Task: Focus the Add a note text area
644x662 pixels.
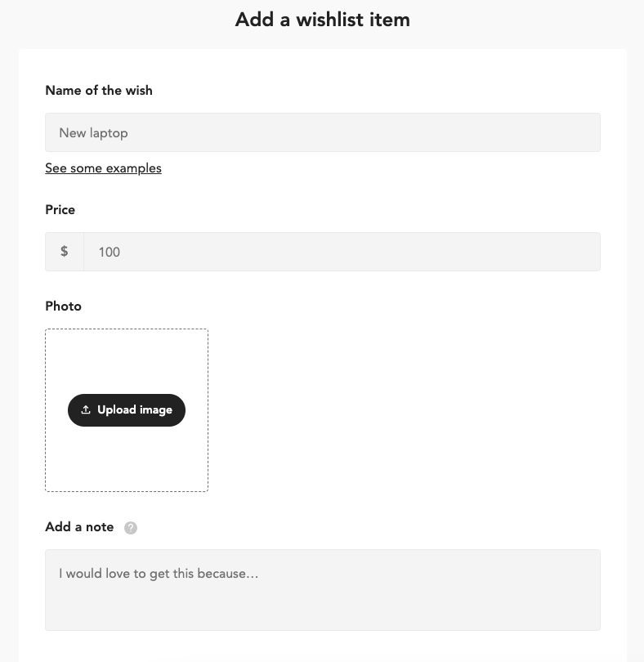Action: [x=322, y=589]
